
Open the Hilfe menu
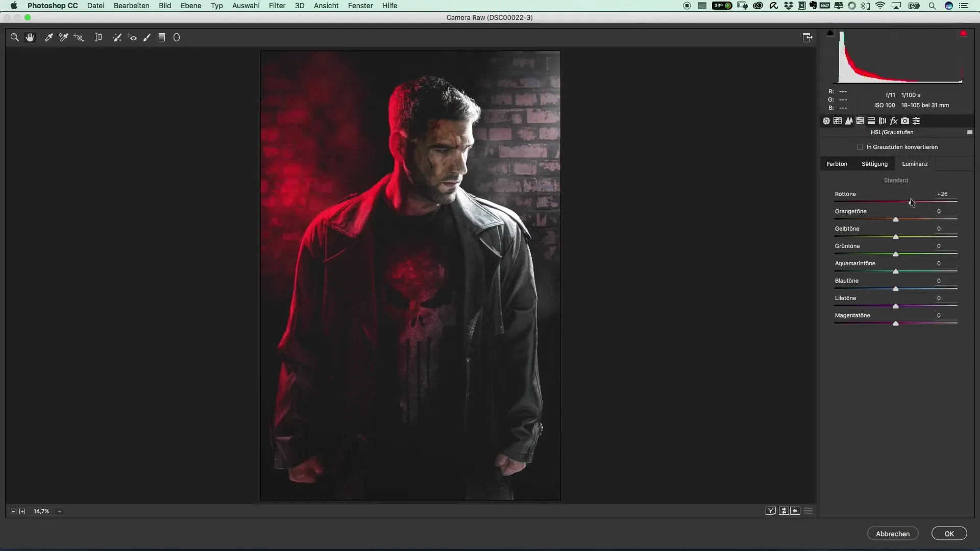click(389, 6)
